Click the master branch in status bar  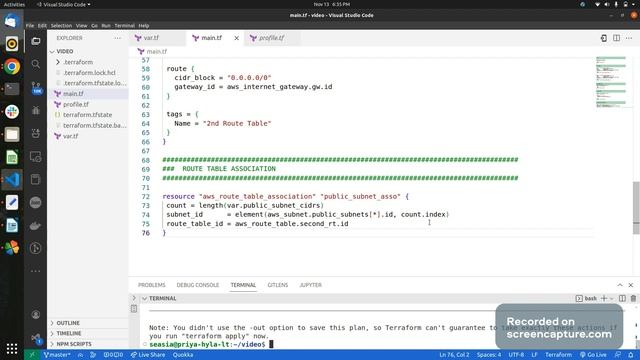pos(57,355)
